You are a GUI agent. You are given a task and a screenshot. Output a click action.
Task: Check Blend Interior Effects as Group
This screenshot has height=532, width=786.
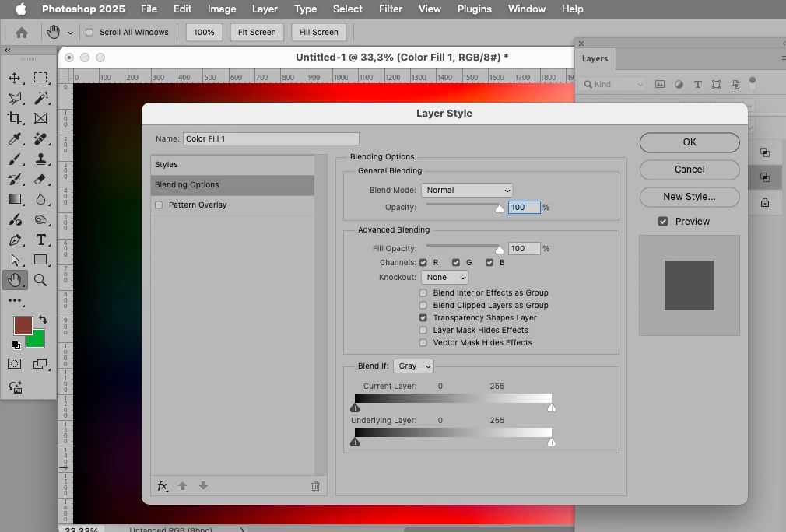(x=423, y=292)
